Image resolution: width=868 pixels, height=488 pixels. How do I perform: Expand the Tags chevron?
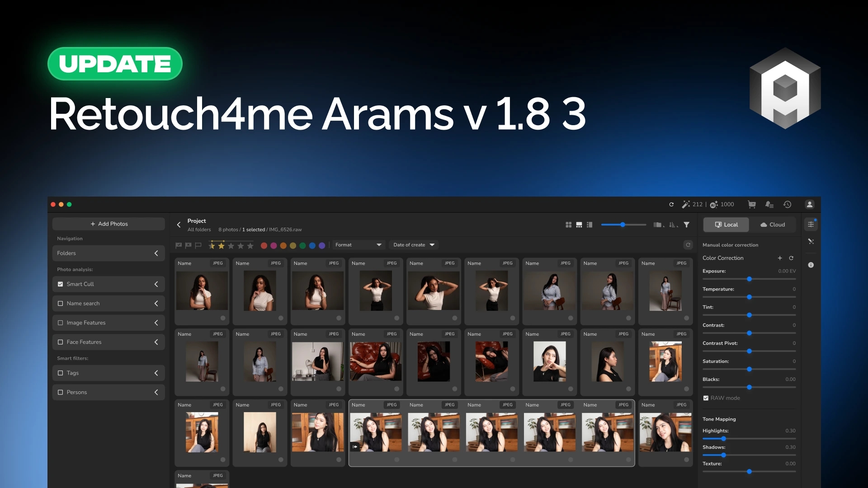[x=156, y=373]
